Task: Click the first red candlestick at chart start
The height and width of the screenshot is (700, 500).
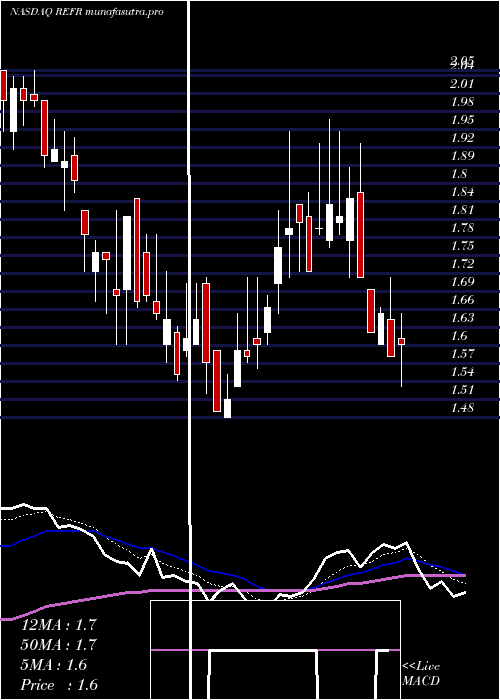Action: coord(3,85)
